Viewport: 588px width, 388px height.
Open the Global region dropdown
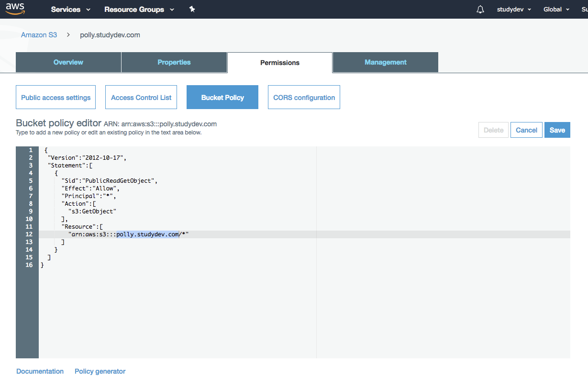[556, 10]
